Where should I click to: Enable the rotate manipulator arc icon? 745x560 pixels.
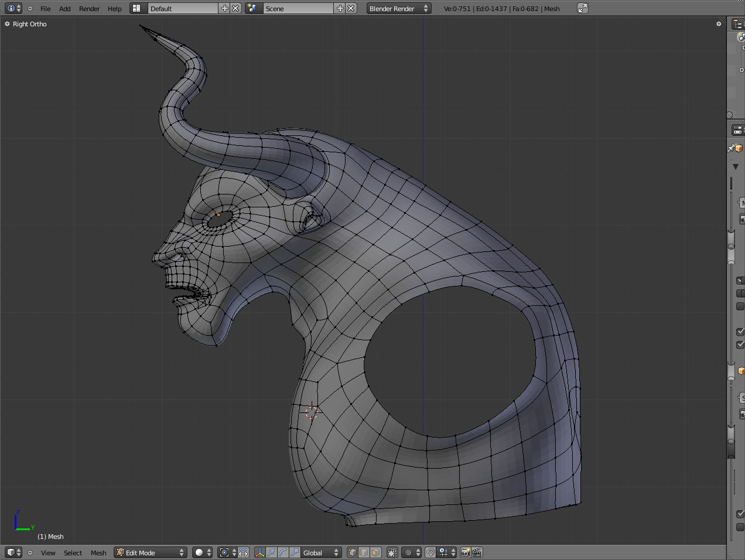click(283, 552)
